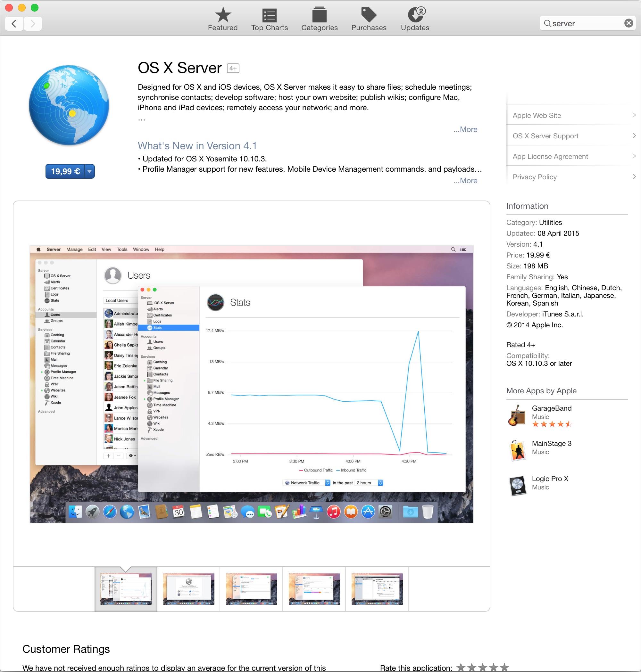This screenshot has height=672, width=641.
Task: Click Launchpad rocket in screenshot dock
Action: coord(92,512)
